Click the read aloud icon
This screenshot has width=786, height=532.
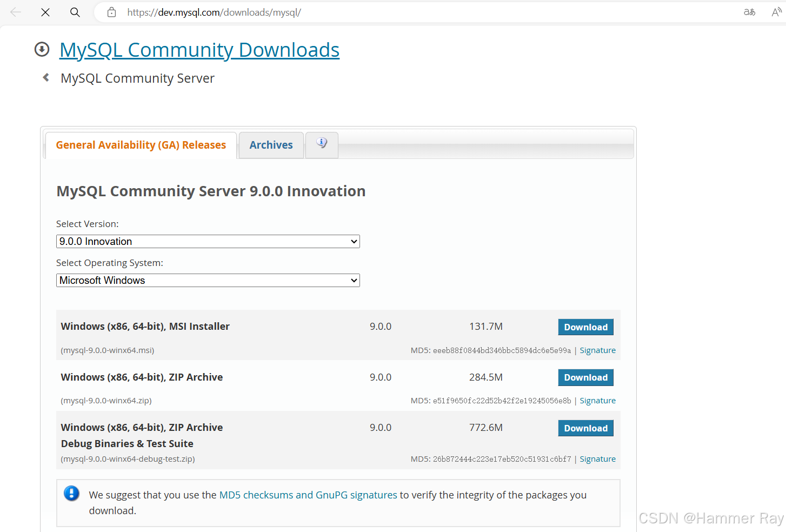pyautogui.click(x=777, y=12)
